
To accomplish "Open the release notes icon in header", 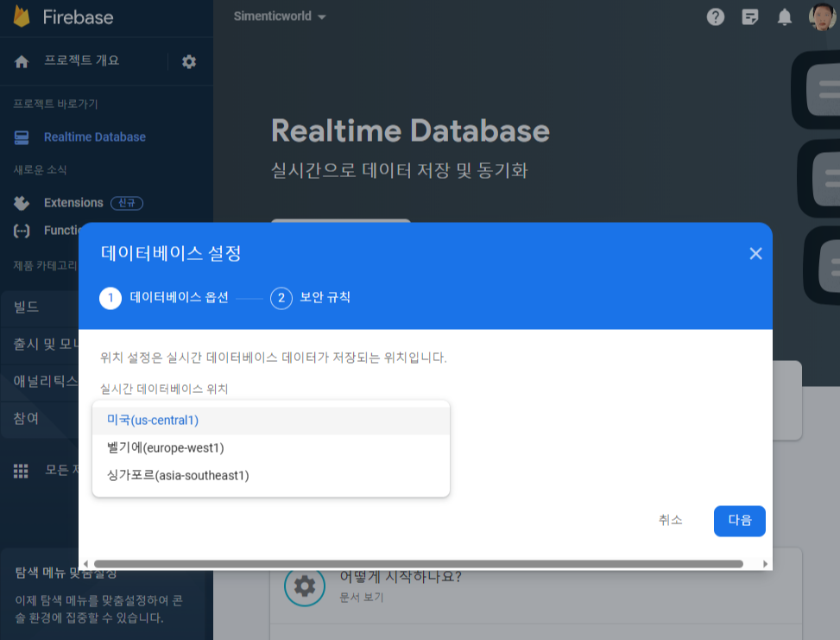I will (x=749, y=17).
